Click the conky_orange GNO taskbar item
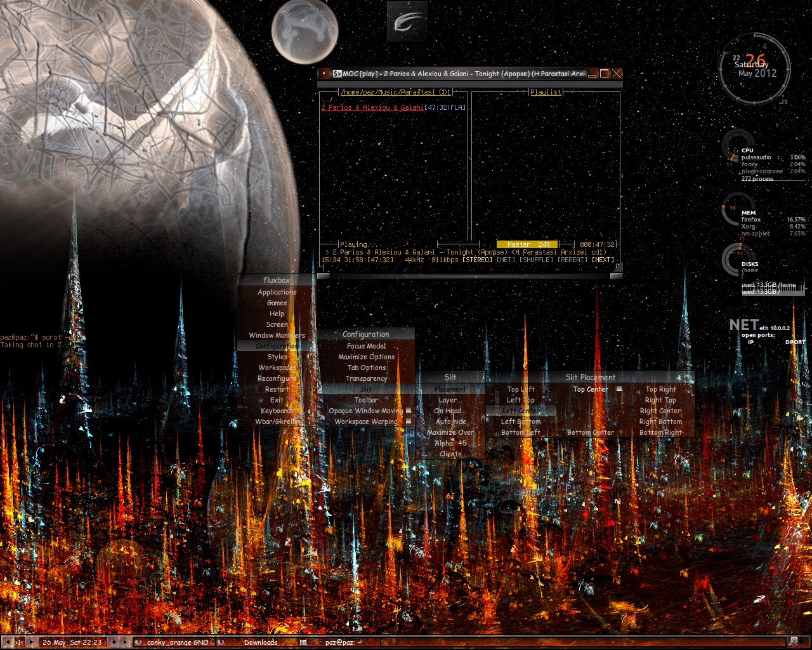 tap(174, 642)
